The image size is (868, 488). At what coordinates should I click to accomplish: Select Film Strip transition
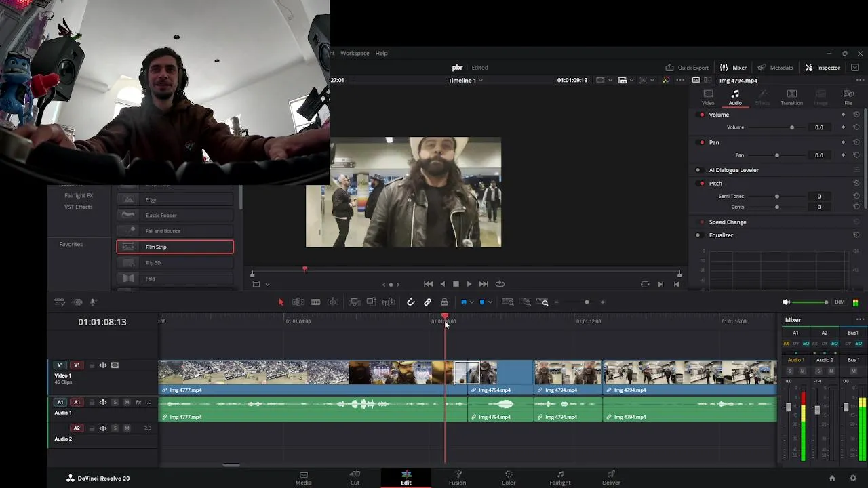click(175, 247)
